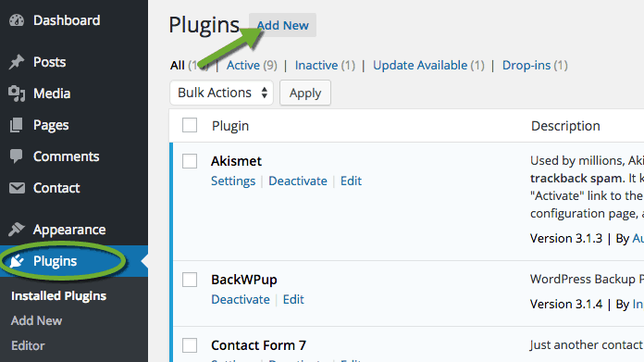Open the Bulk Actions dropdown
This screenshot has height=362, width=644.
point(221,93)
